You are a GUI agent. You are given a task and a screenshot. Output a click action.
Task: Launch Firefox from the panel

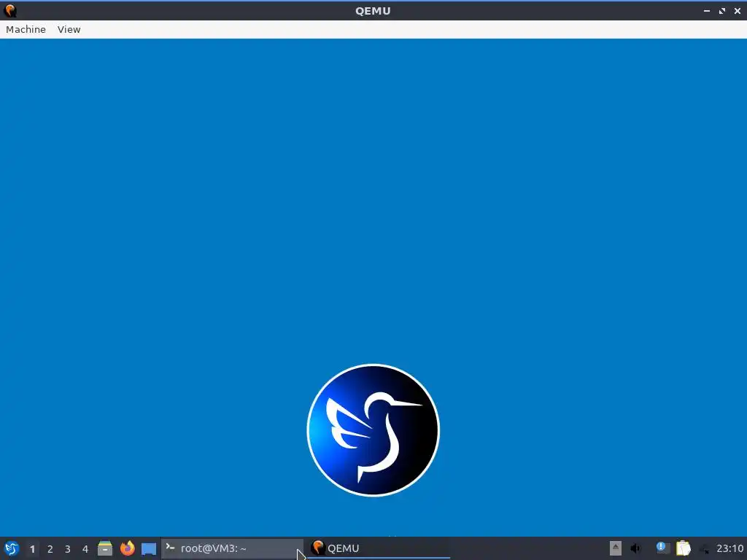coord(127,548)
